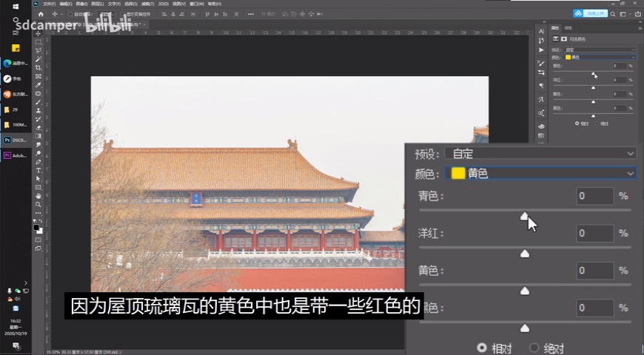This screenshot has width=644, height=355.
Task: Select the Pen tool
Action: 38,162
